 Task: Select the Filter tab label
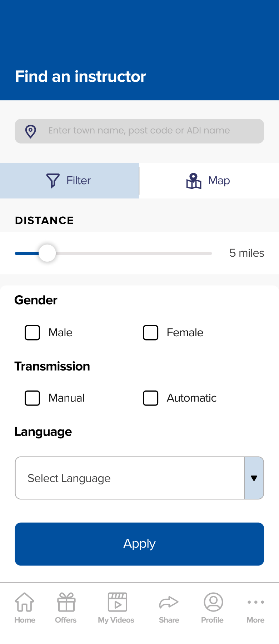[79, 181]
